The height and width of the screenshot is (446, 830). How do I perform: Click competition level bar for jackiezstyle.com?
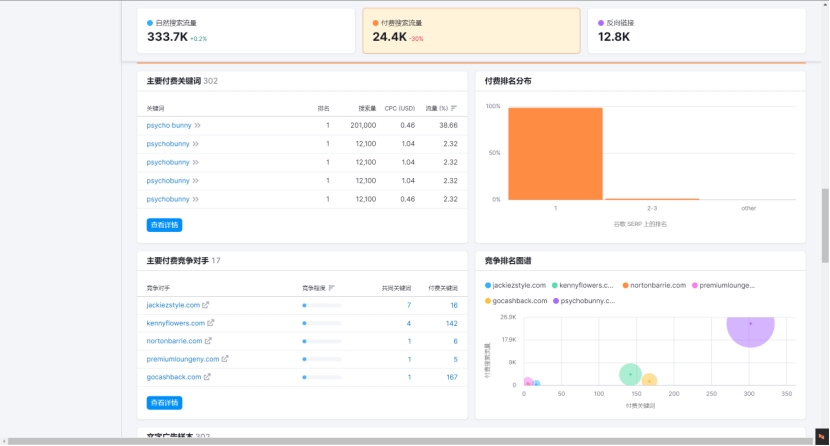pos(321,305)
